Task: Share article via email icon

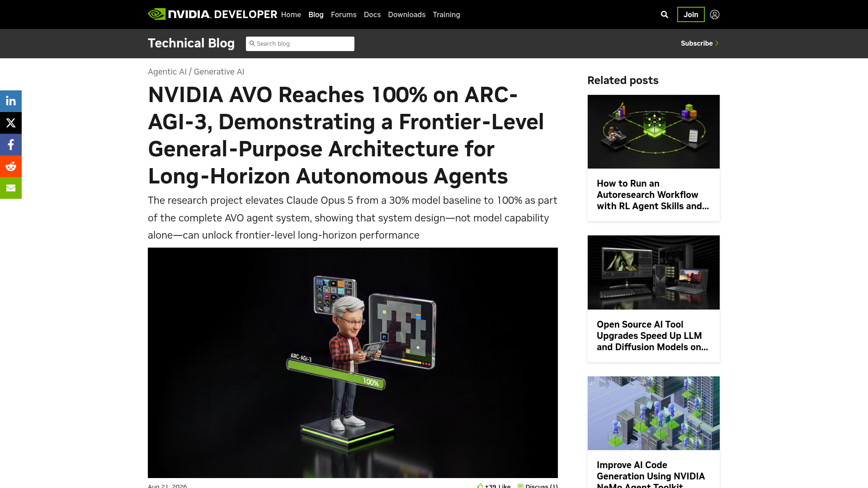Action: [x=11, y=188]
